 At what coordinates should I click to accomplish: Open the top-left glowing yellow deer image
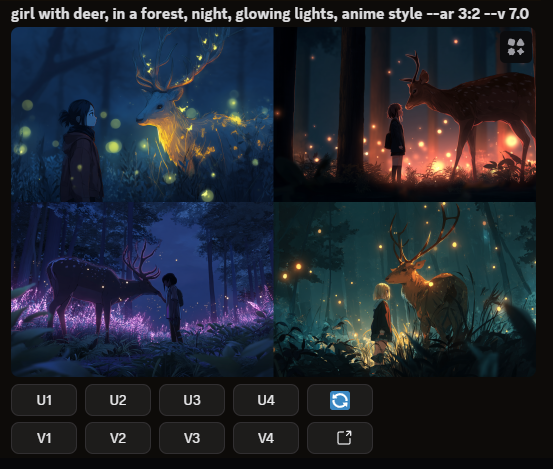point(142,114)
